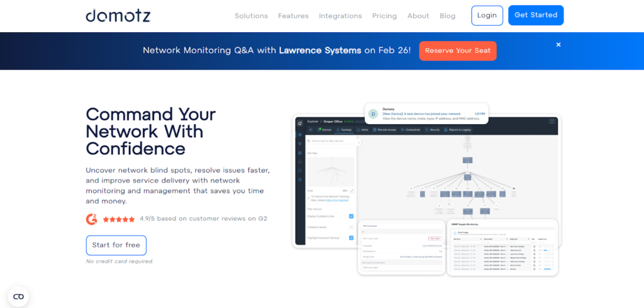Click the 'No credit card required.' text
This screenshot has height=308, width=644.
[x=119, y=261]
